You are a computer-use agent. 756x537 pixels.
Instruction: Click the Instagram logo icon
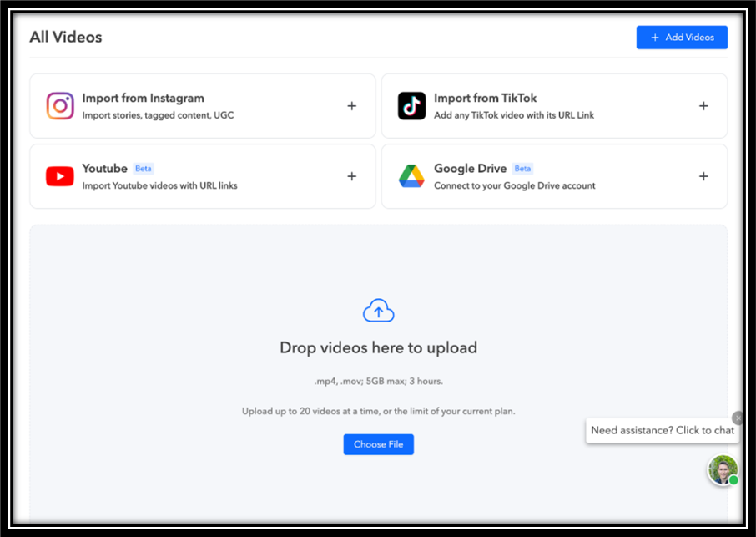click(60, 106)
